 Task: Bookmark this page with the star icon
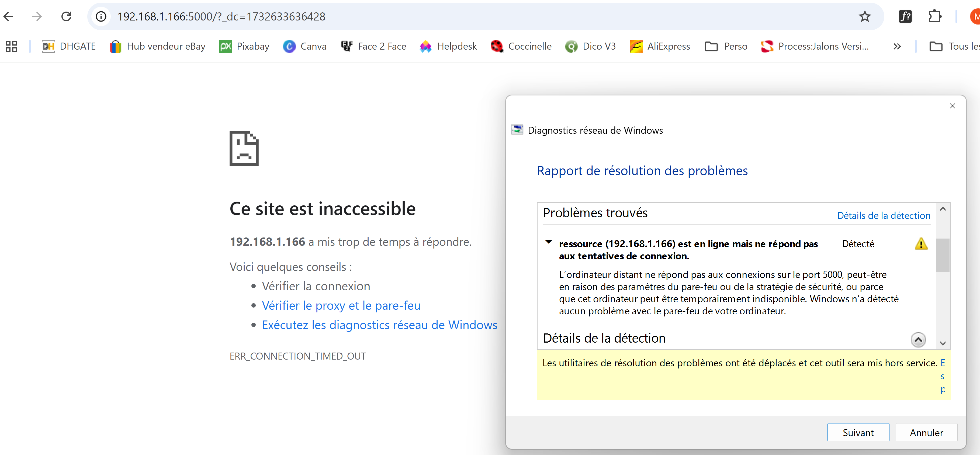coord(864,16)
